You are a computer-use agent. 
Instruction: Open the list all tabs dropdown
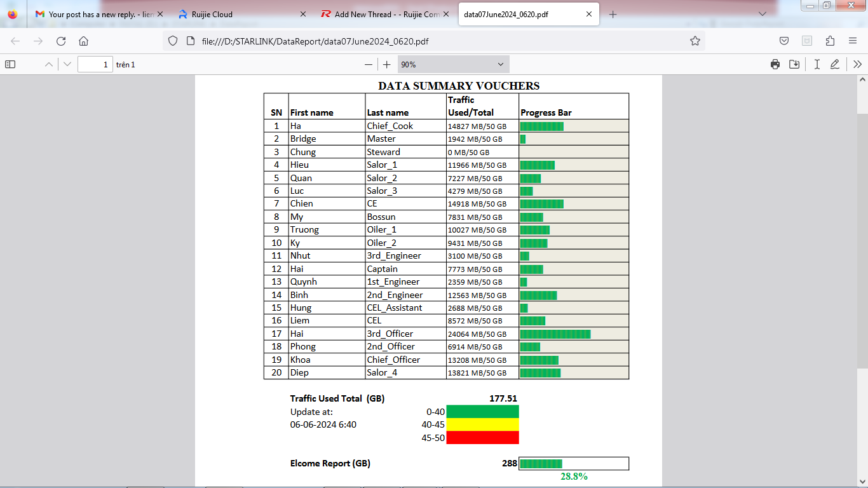[x=763, y=13]
